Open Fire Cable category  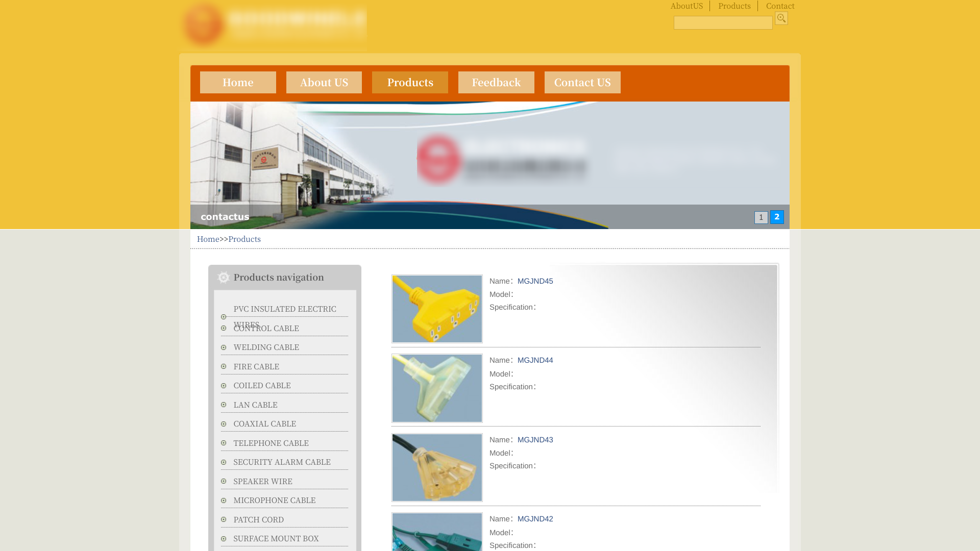[x=256, y=367]
